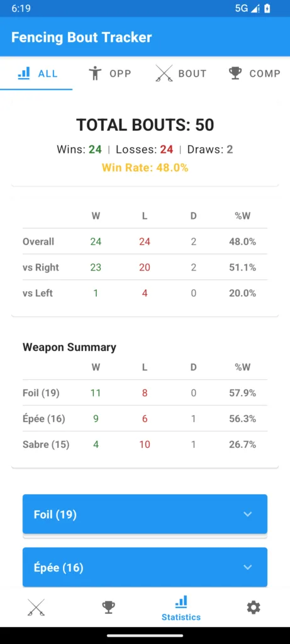Switch to the COMP tab
This screenshot has height=644, width=290.
tap(254, 74)
